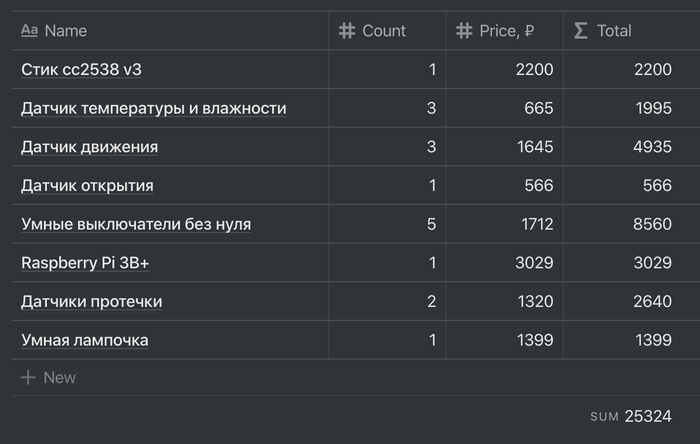Screen dimensions: 700x444
Task: Click the sigma formula icon beside Total
Action: pyautogui.click(x=581, y=31)
